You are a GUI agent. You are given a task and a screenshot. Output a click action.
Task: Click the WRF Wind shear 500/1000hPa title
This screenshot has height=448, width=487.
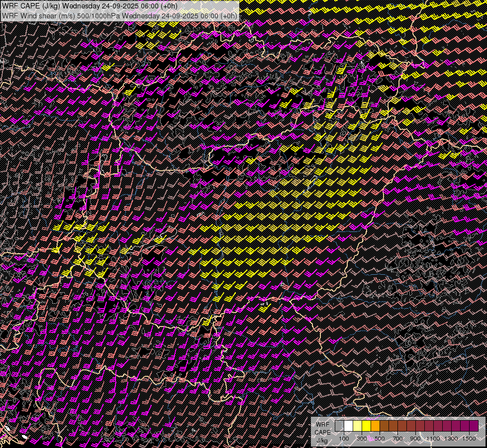[x=119, y=15]
